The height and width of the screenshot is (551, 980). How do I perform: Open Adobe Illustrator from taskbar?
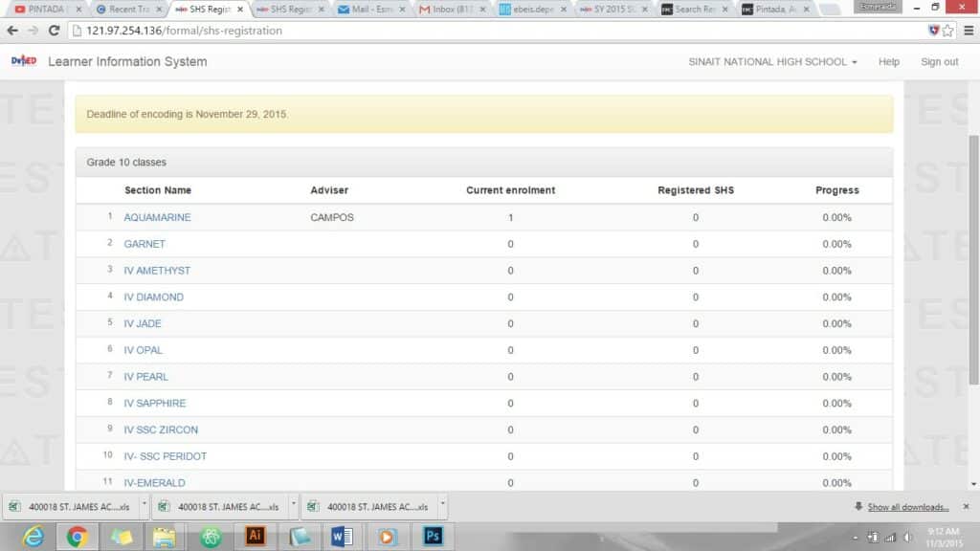[x=255, y=536]
